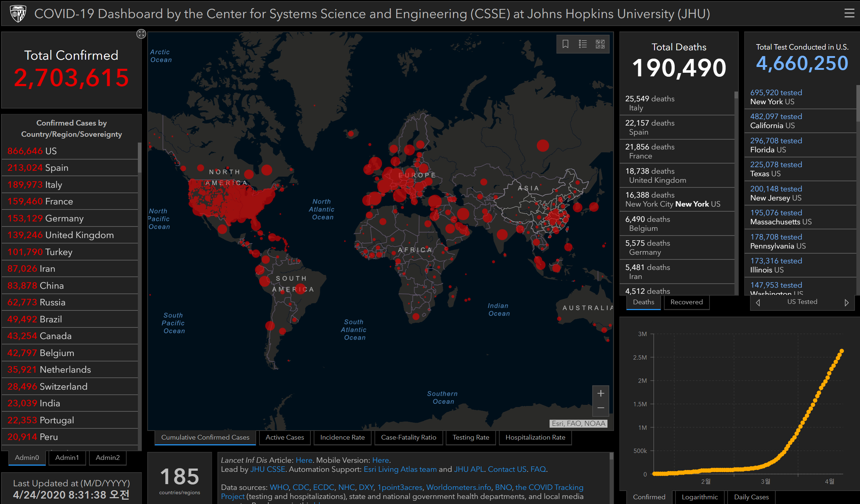The height and width of the screenshot is (504, 860).
Task: Switch map to Active Cases tab
Action: (x=285, y=437)
